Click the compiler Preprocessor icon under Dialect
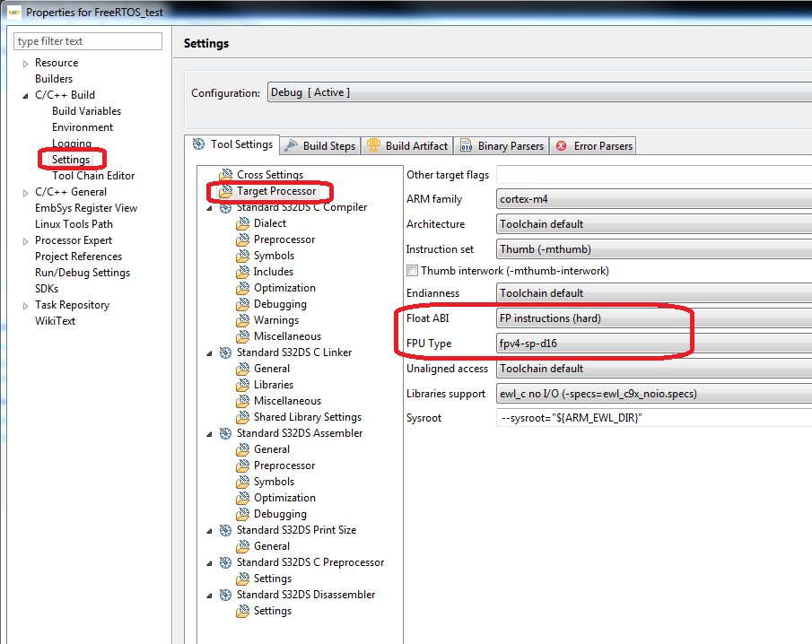Screen dimensions: 812x644 click(242, 239)
